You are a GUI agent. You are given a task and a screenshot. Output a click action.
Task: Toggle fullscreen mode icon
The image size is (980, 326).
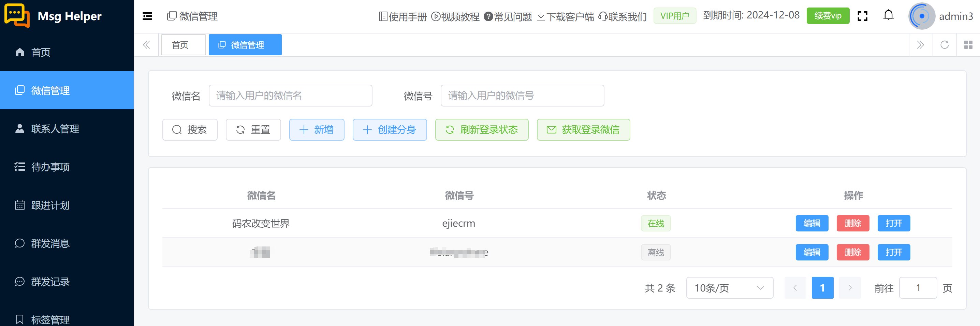[x=862, y=16]
